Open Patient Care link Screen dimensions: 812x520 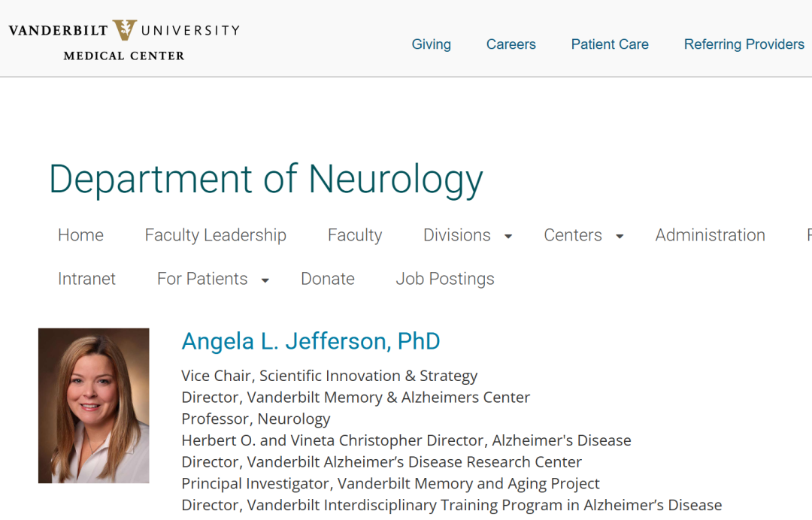pyautogui.click(x=610, y=44)
